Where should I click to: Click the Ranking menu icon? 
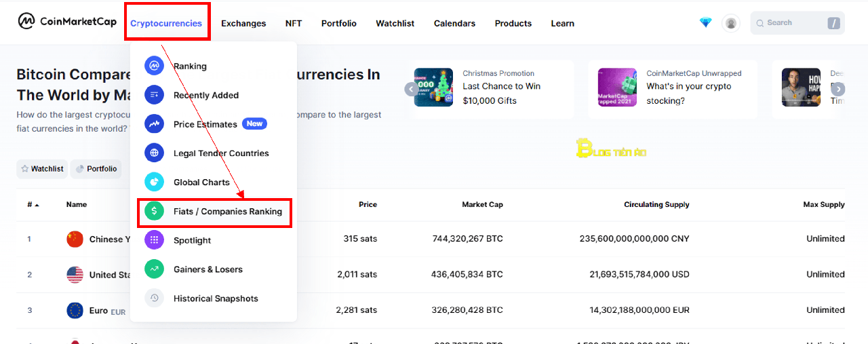(155, 66)
